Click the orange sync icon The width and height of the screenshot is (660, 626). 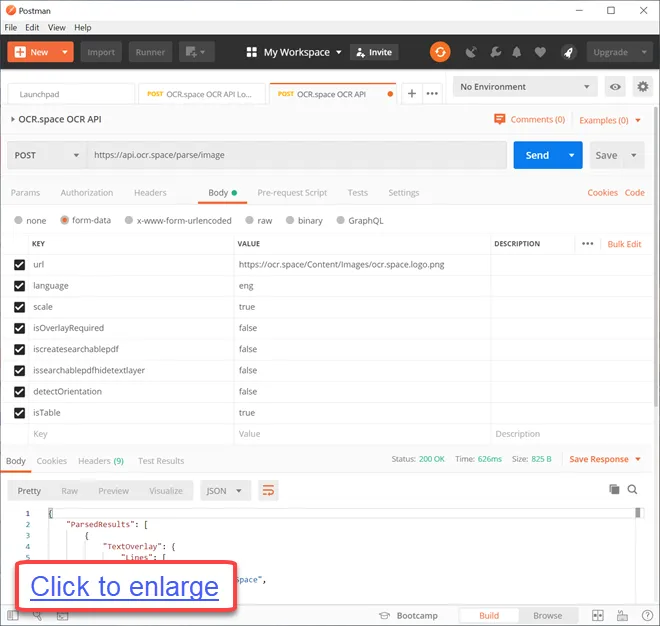(x=440, y=52)
